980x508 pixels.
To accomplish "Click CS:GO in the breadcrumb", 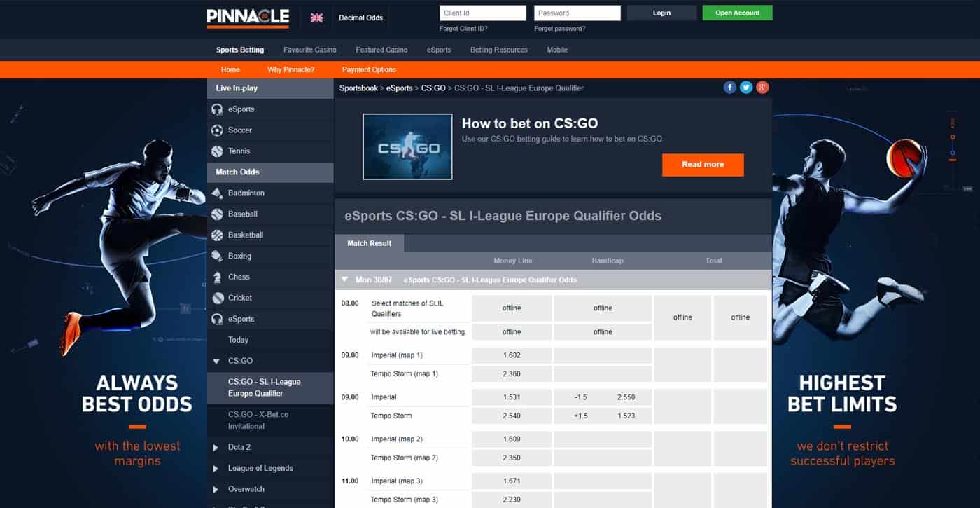I will [x=433, y=88].
